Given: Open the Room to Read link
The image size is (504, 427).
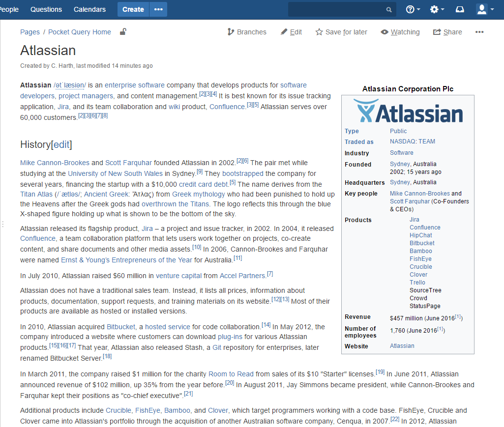Looking at the screenshot, I should 231,374.
